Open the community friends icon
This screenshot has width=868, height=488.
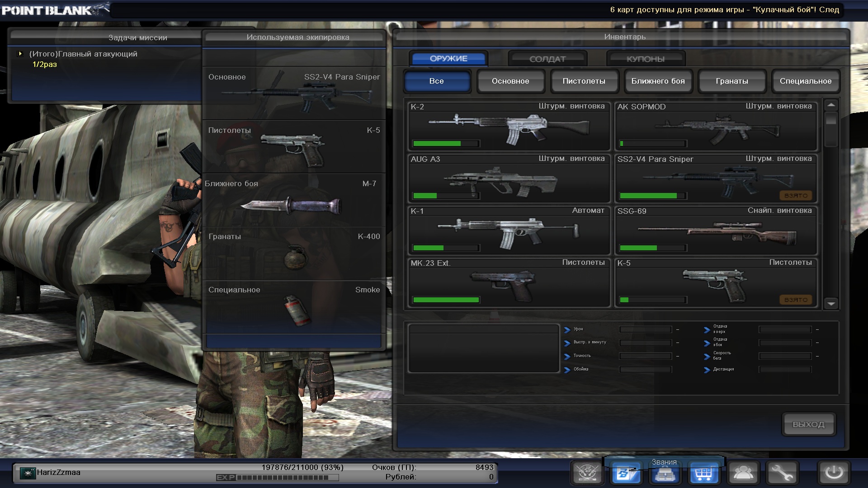pyautogui.click(x=743, y=473)
